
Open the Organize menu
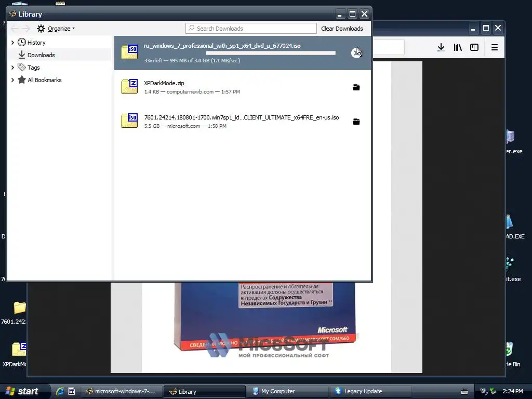click(x=56, y=29)
